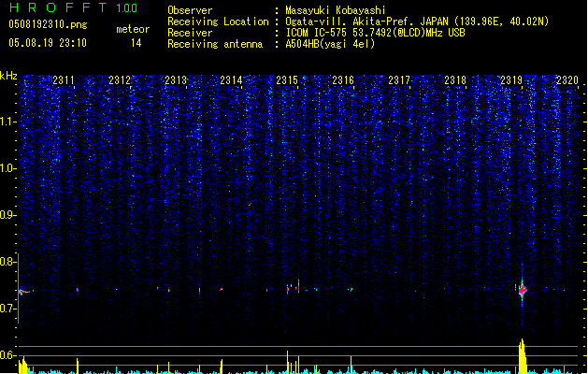Click time marker 2316

pyautogui.click(x=343, y=80)
